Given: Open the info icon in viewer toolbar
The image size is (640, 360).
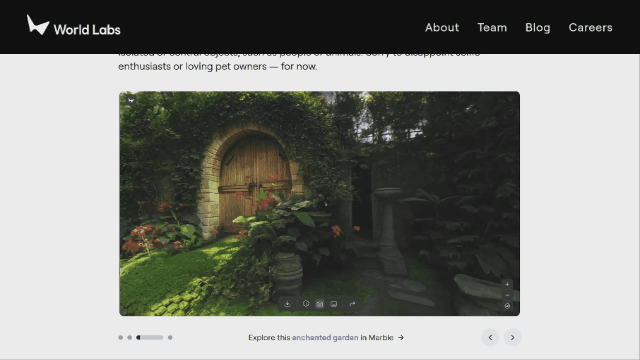Looking at the screenshot, I should 306,304.
